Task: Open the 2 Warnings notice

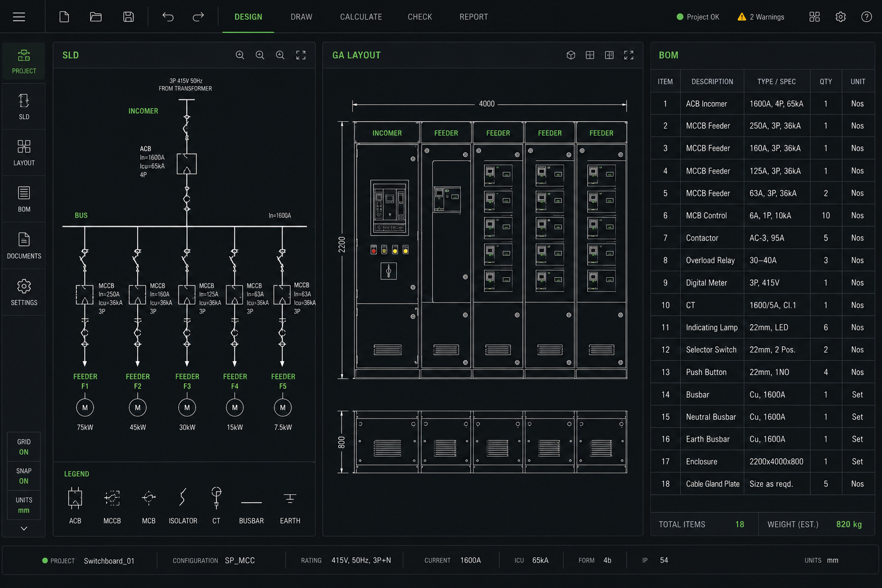Action: pyautogui.click(x=761, y=17)
